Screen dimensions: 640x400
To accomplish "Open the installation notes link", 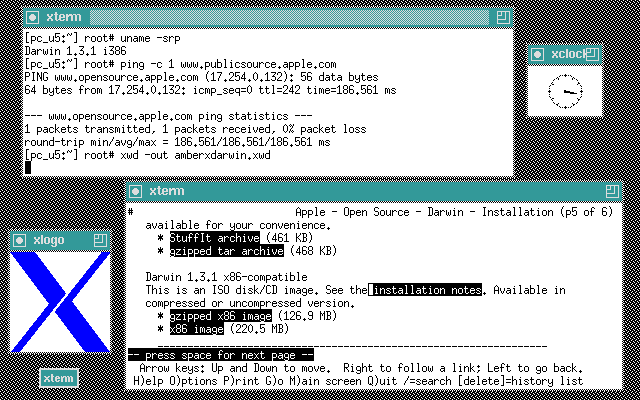I will 427,290.
